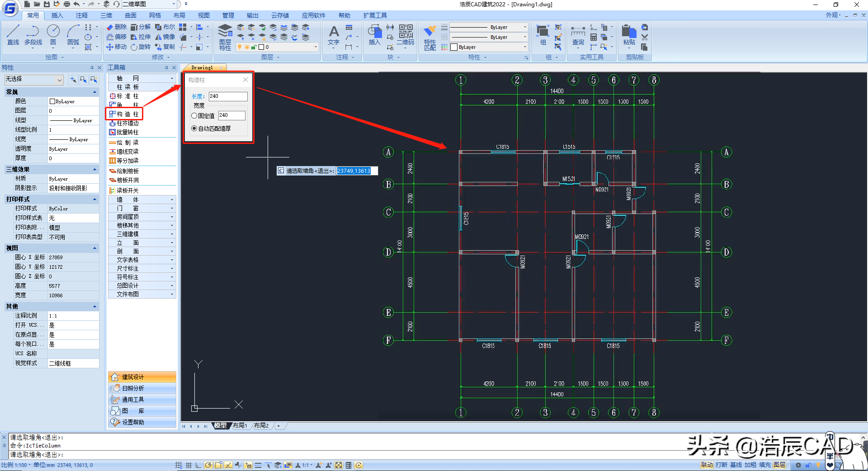Select the 自动匹配墙厚 radio button
868x471 pixels.
pyautogui.click(x=194, y=128)
